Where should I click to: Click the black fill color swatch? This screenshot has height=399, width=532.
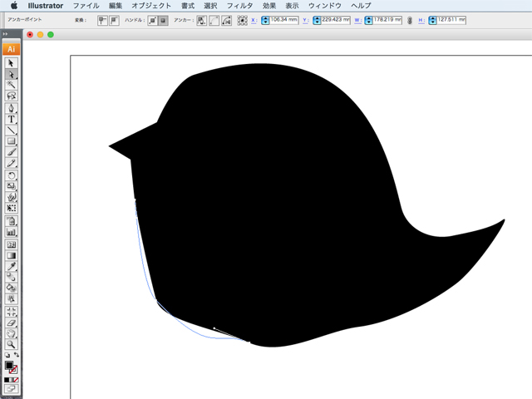[9, 366]
